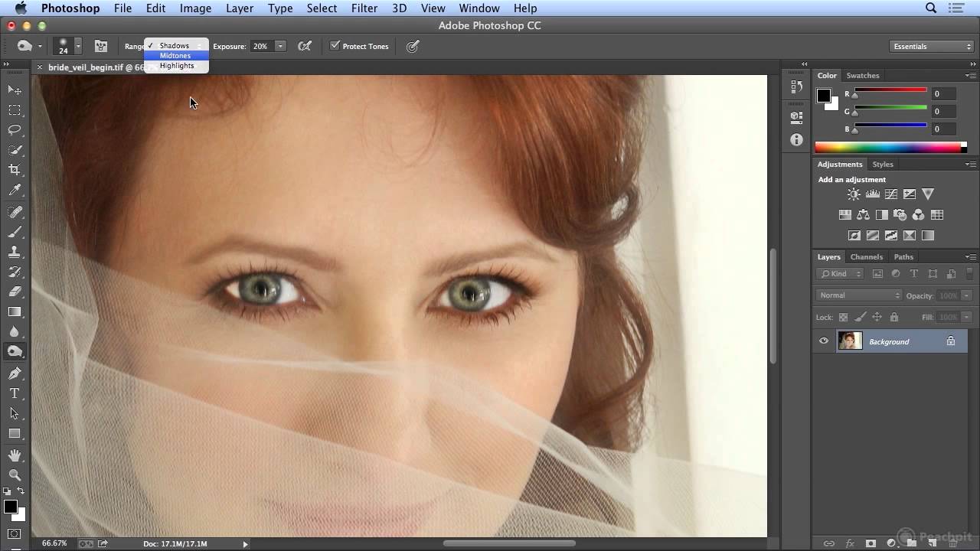Image resolution: width=980 pixels, height=551 pixels.
Task: Click the toolbox foreground color swatch
Action: (x=10, y=507)
